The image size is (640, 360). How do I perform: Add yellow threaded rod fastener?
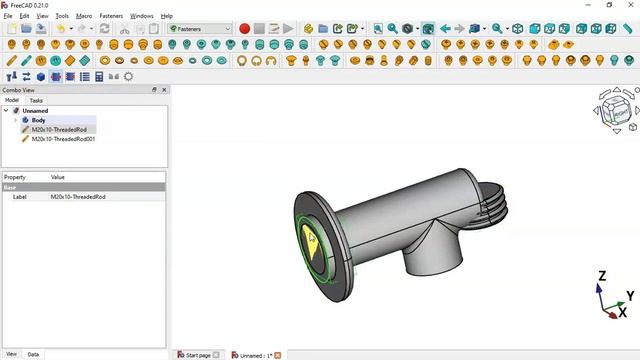(x=12, y=61)
